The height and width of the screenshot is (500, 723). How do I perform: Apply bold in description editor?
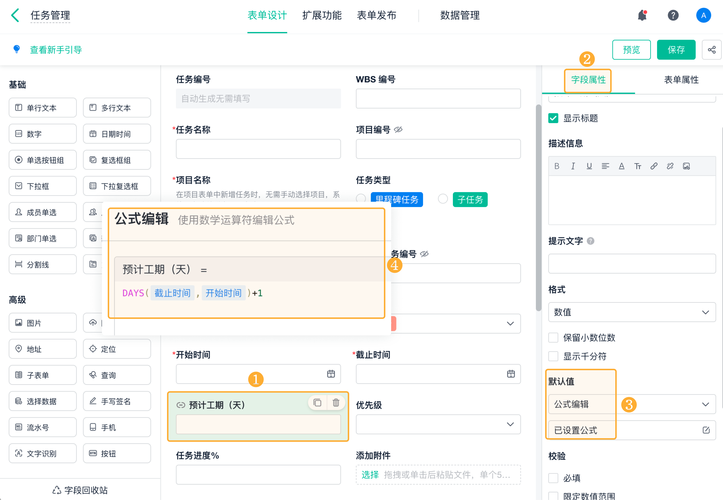[x=557, y=166]
